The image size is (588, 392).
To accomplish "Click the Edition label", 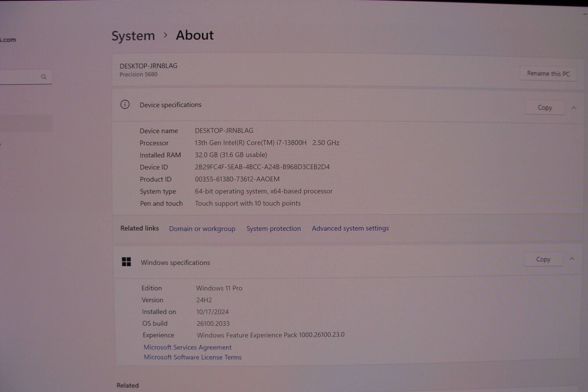I will (152, 288).
